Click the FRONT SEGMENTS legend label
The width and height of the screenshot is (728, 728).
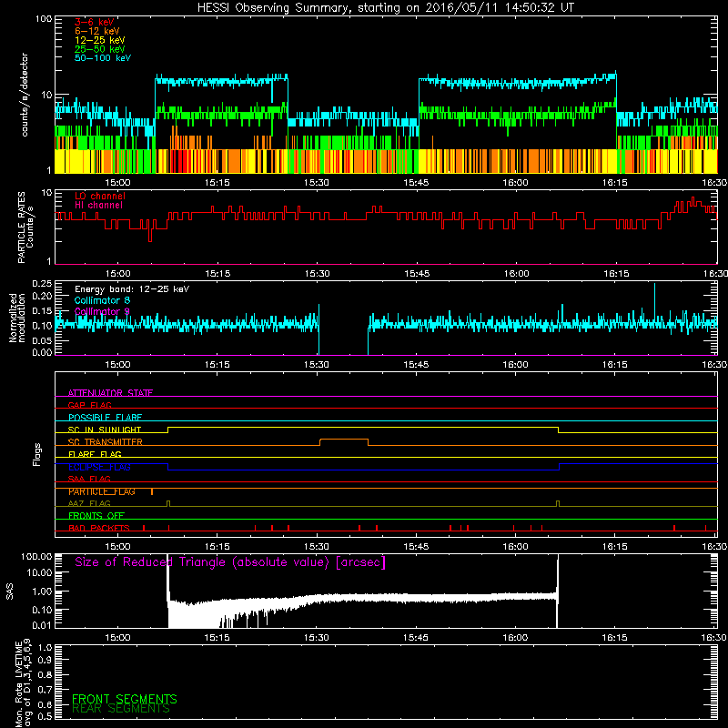(125, 699)
